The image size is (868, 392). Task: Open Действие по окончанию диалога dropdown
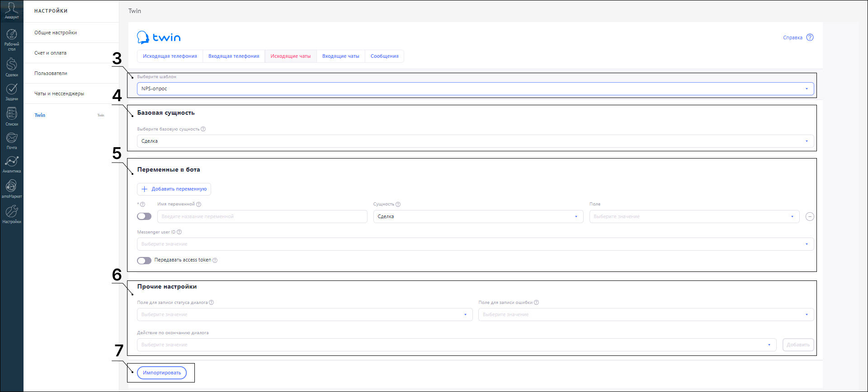pos(457,345)
